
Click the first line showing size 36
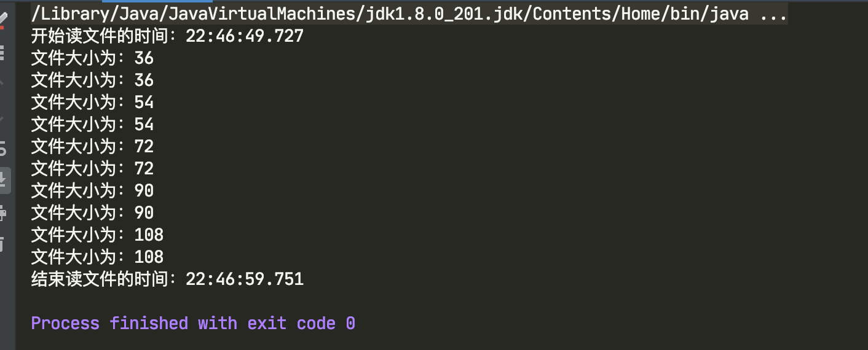[x=92, y=58]
